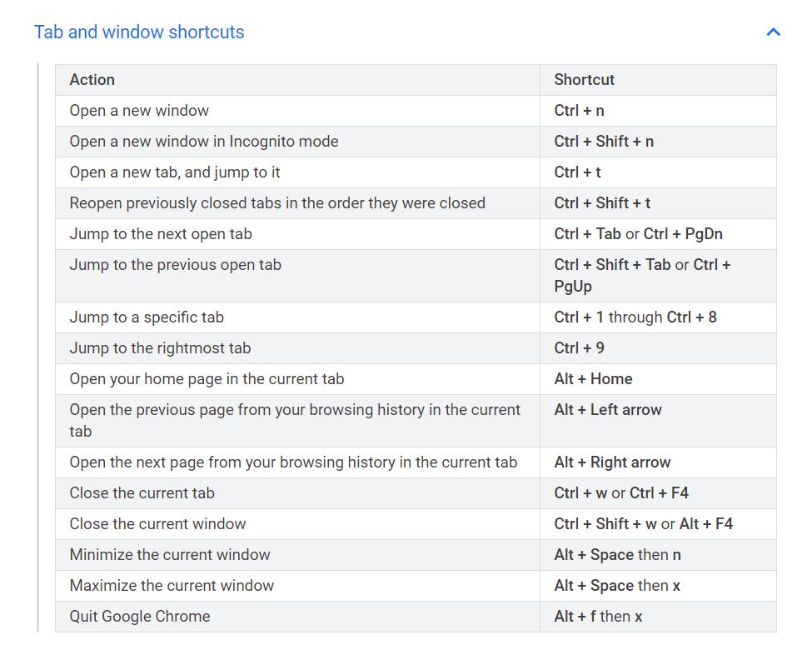Click the Close the current tab row
Viewport: 812px width, 650px height.
(x=141, y=492)
